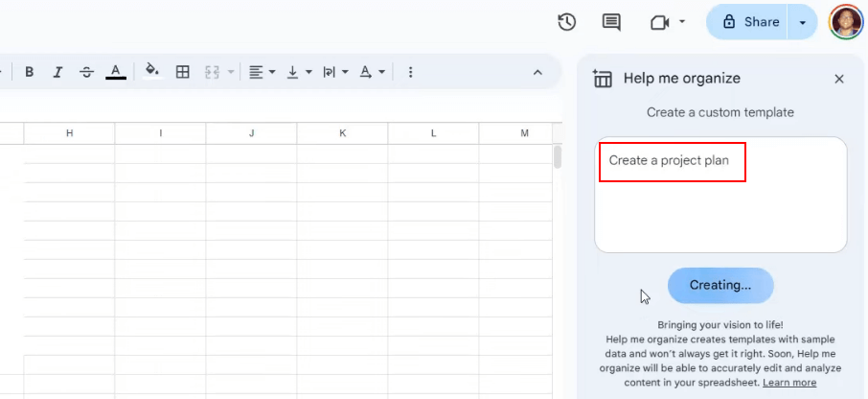Open the fill color picker
Screen dimensions: 868x399
pyautogui.click(x=152, y=72)
